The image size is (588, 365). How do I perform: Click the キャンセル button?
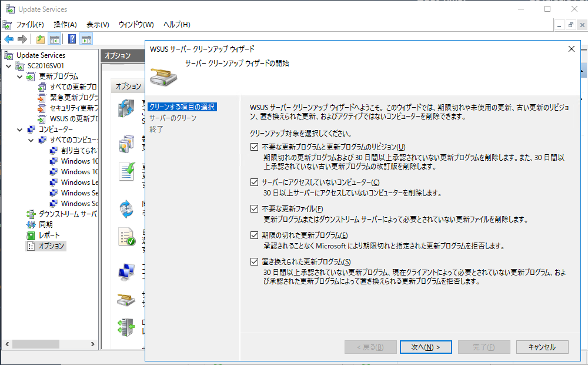[x=542, y=347]
